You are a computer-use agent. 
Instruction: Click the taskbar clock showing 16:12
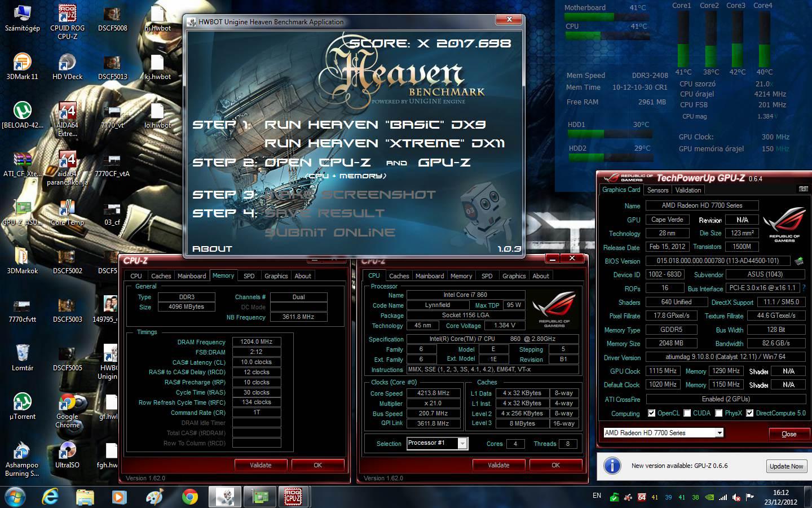781,497
